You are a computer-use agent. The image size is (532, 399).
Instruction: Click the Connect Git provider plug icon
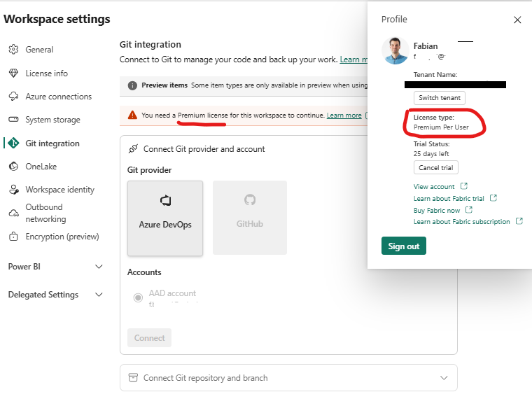coord(133,148)
